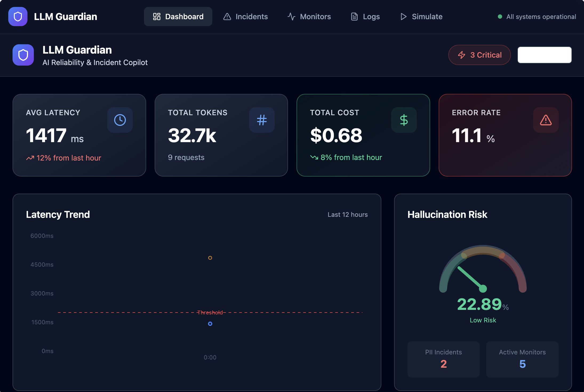Click the large shield icon beside subtitle
The width and height of the screenshot is (584, 392).
[23, 55]
